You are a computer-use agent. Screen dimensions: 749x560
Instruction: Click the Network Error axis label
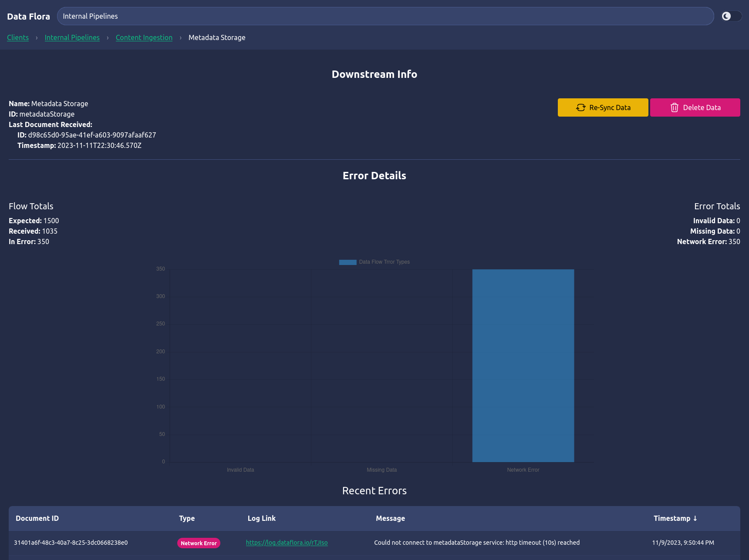click(523, 470)
